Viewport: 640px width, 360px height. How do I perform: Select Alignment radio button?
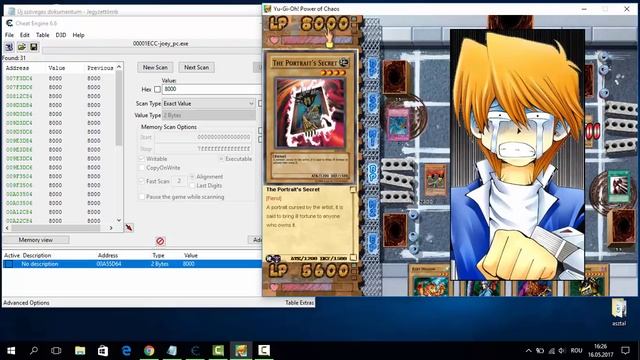click(192, 177)
